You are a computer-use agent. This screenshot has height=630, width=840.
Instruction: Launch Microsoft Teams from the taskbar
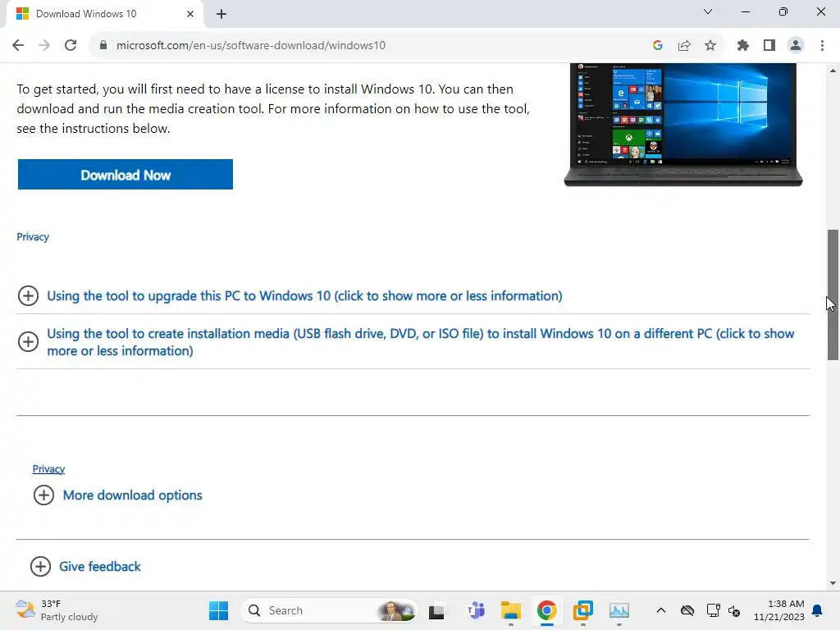[x=476, y=610]
